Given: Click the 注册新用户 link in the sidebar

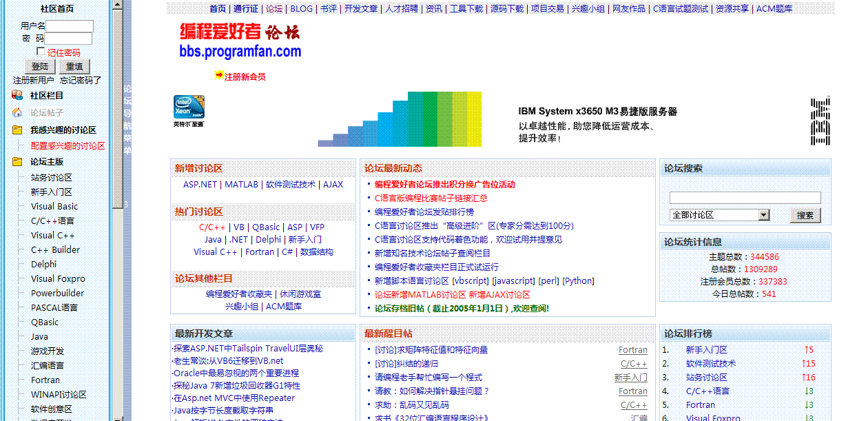Looking at the screenshot, I should [34, 81].
